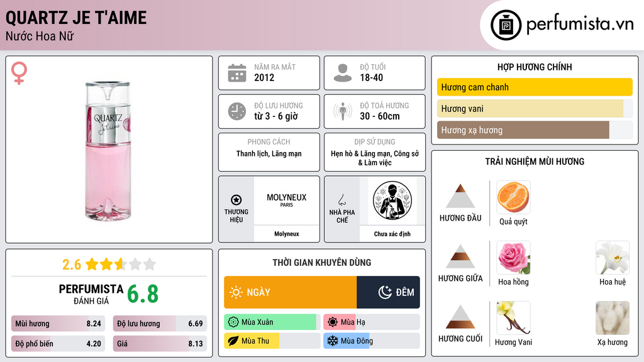This screenshot has height=362, width=644.
Task: Click the flower icon for Mùa Xuân
Action: coord(233,322)
